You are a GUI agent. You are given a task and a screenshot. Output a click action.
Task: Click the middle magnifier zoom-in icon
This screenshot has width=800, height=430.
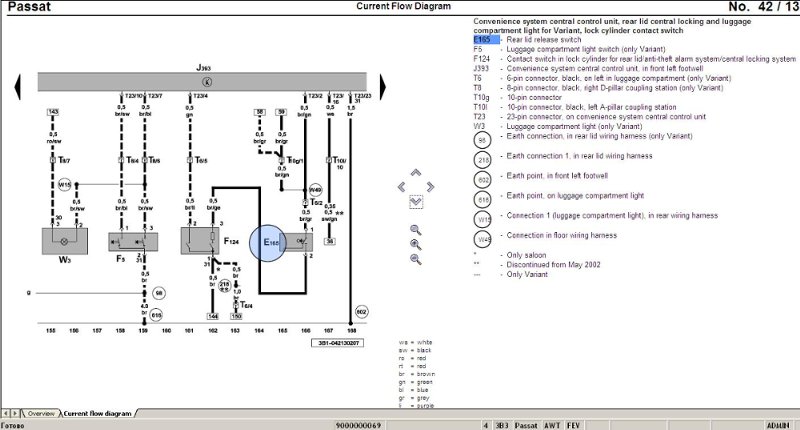point(416,245)
